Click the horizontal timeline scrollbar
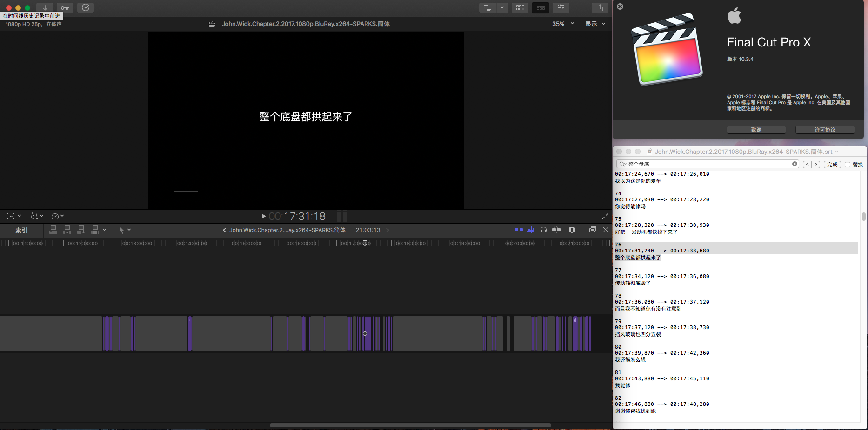 410,425
